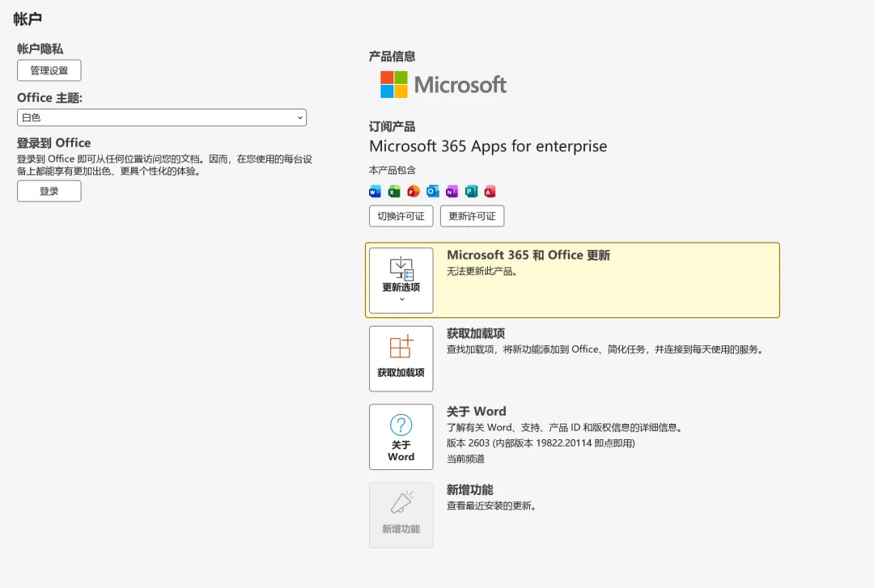The width and height of the screenshot is (874, 588).
Task: Click the 新增功能 megaphone button
Action: [401, 515]
